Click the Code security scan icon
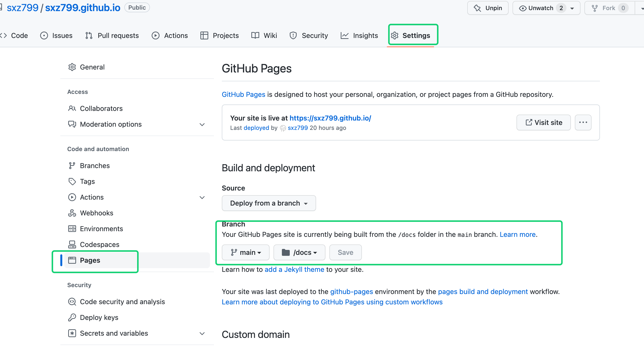644x348 pixels. point(72,301)
